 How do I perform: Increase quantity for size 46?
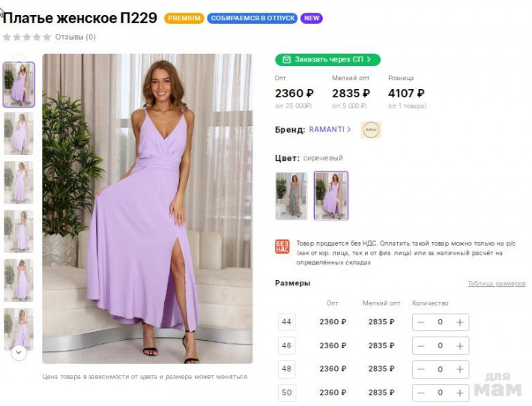pyautogui.click(x=459, y=346)
